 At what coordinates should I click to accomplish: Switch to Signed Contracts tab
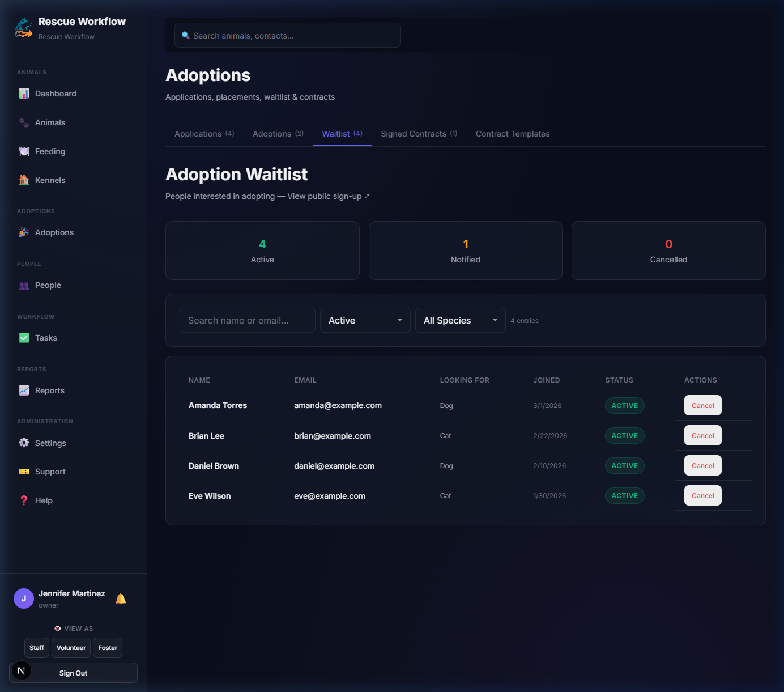[419, 134]
